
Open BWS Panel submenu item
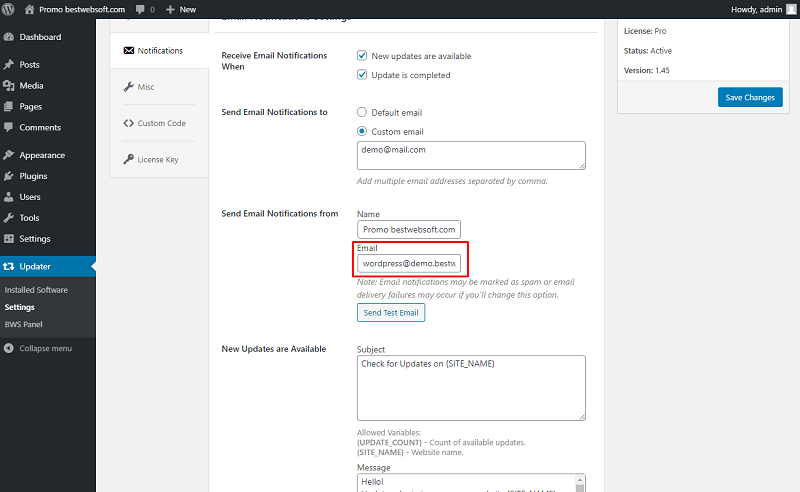[x=23, y=324]
